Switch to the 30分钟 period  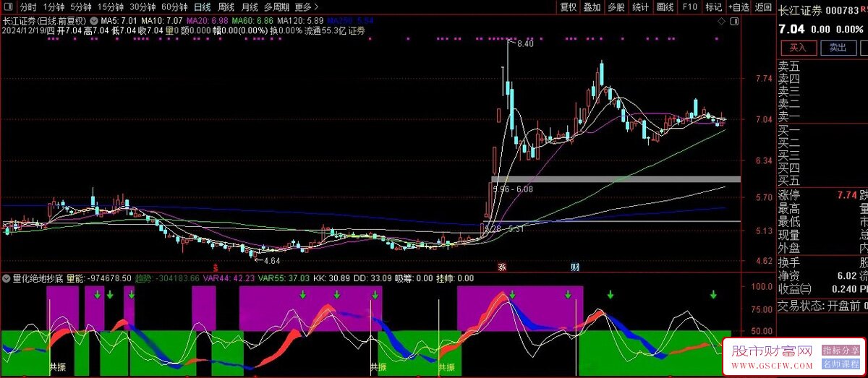[142, 7]
